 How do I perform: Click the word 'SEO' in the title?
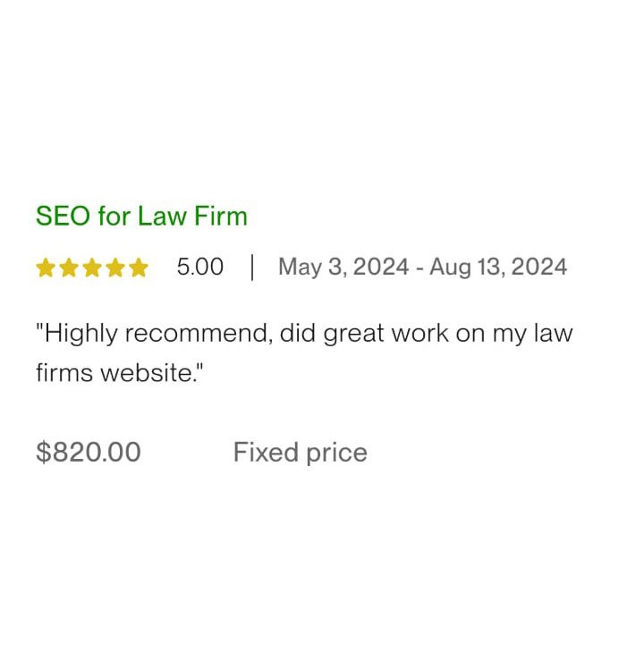click(x=63, y=216)
